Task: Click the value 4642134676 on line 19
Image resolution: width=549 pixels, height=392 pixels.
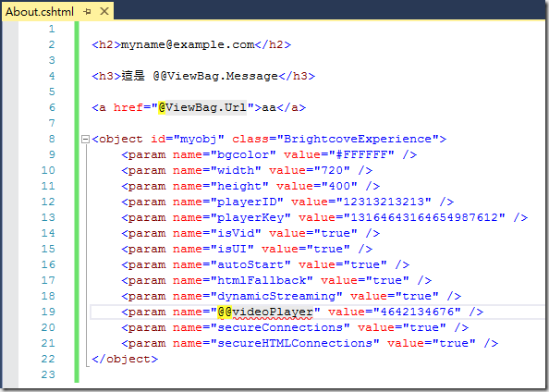Action: pos(417,312)
